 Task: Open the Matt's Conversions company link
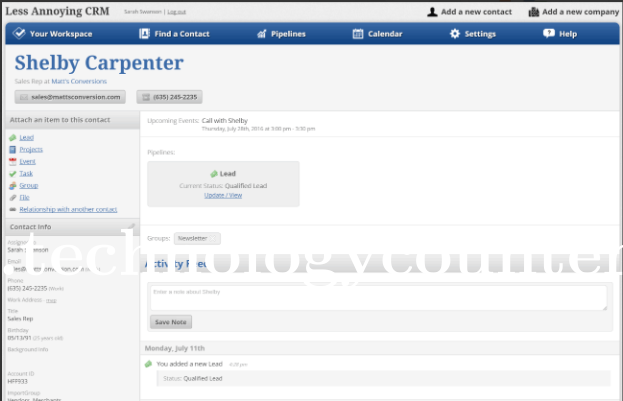[x=79, y=81]
